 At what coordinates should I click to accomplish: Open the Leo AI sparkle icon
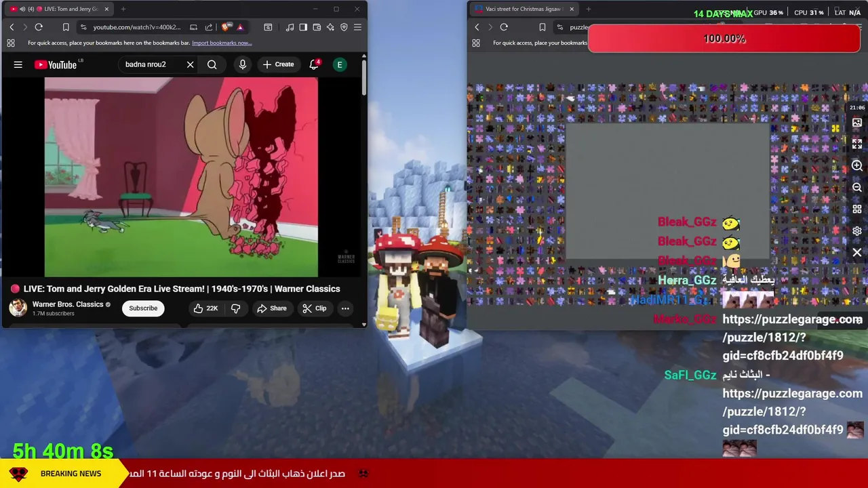pyautogui.click(x=330, y=27)
